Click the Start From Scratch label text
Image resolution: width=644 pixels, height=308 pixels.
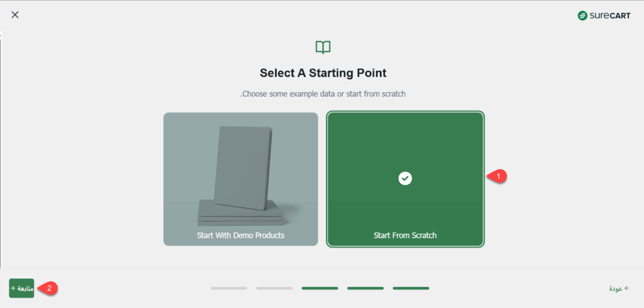point(405,236)
